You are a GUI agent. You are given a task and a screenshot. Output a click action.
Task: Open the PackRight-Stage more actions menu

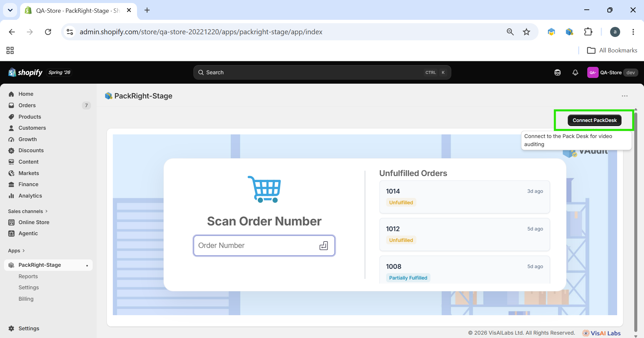point(625,96)
